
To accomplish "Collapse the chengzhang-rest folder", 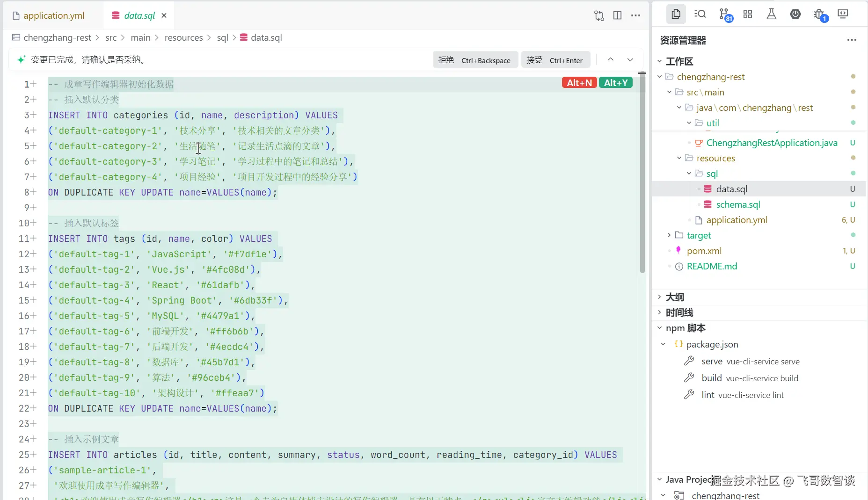I will coord(660,77).
